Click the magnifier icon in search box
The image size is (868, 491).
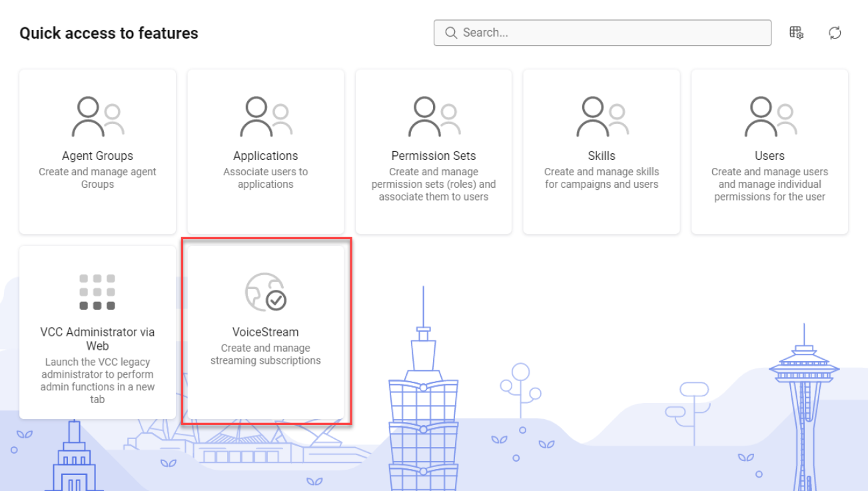(x=451, y=33)
